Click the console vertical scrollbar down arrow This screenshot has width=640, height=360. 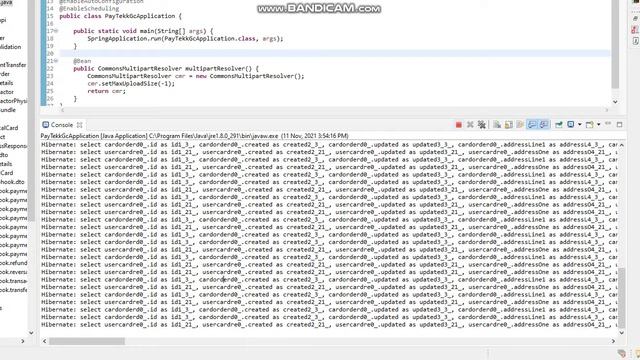click(622, 333)
